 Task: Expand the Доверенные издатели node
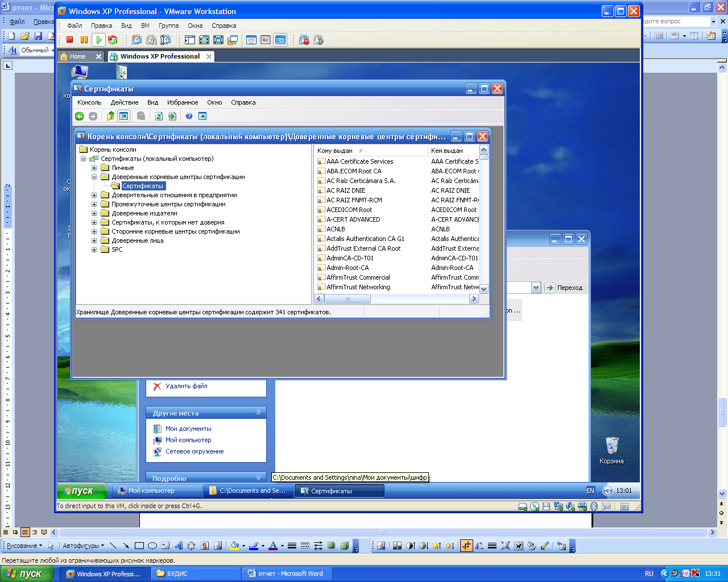tap(94, 213)
